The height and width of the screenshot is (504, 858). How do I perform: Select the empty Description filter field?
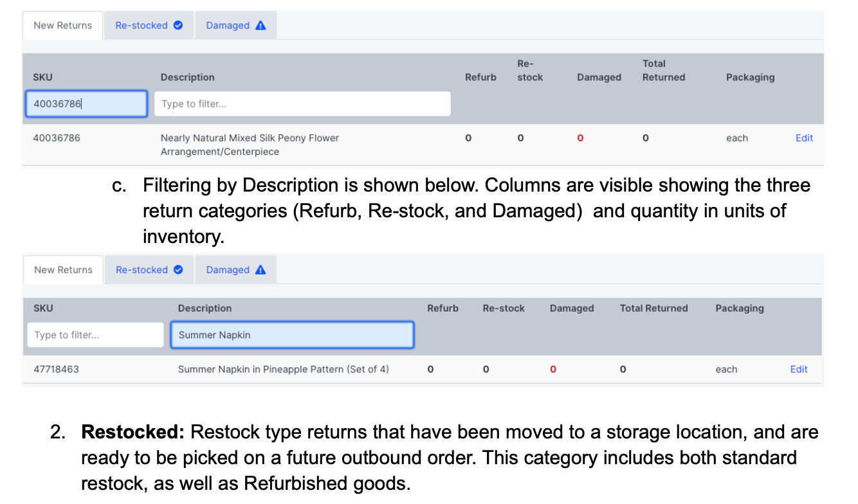(x=302, y=104)
